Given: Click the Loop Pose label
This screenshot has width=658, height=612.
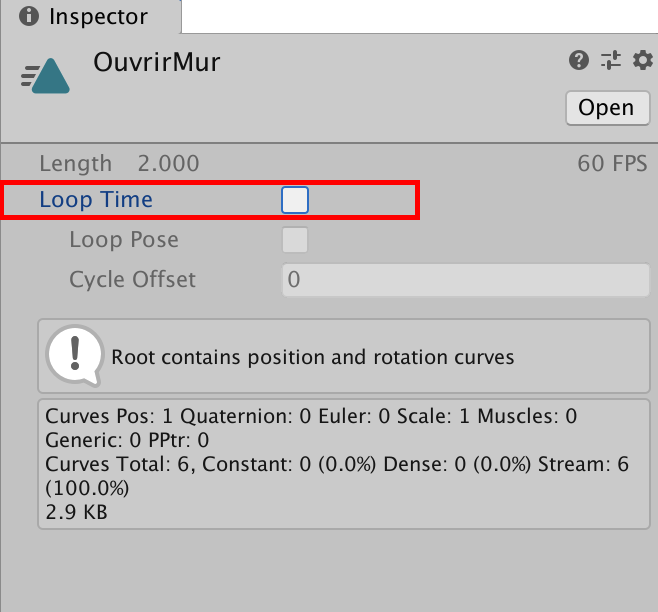Looking at the screenshot, I should (x=124, y=240).
